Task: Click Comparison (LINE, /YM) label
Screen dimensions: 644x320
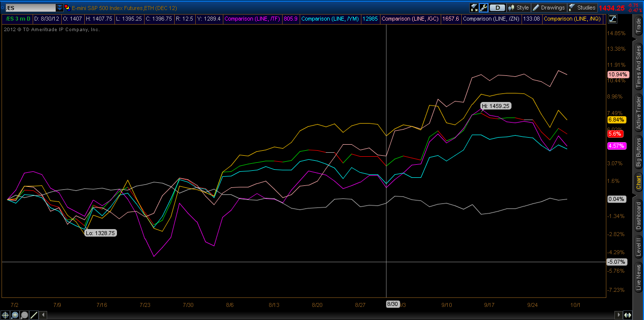Action: pyautogui.click(x=330, y=19)
